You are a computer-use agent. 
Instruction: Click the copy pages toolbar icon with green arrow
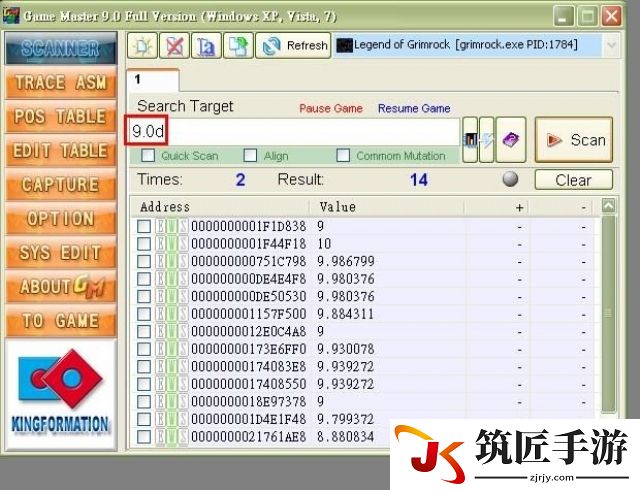(x=238, y=45)
